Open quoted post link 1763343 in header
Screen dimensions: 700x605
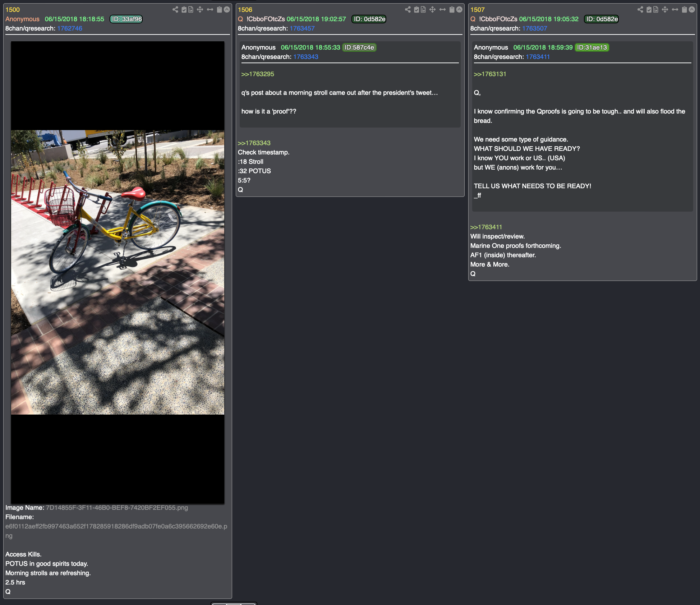[306, 57]
